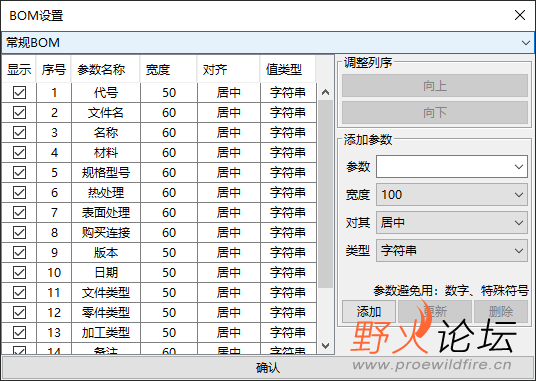Toggle display checkbox for 文件名 row
This screenshot has height=381, width=536.
tap(19, 112)
